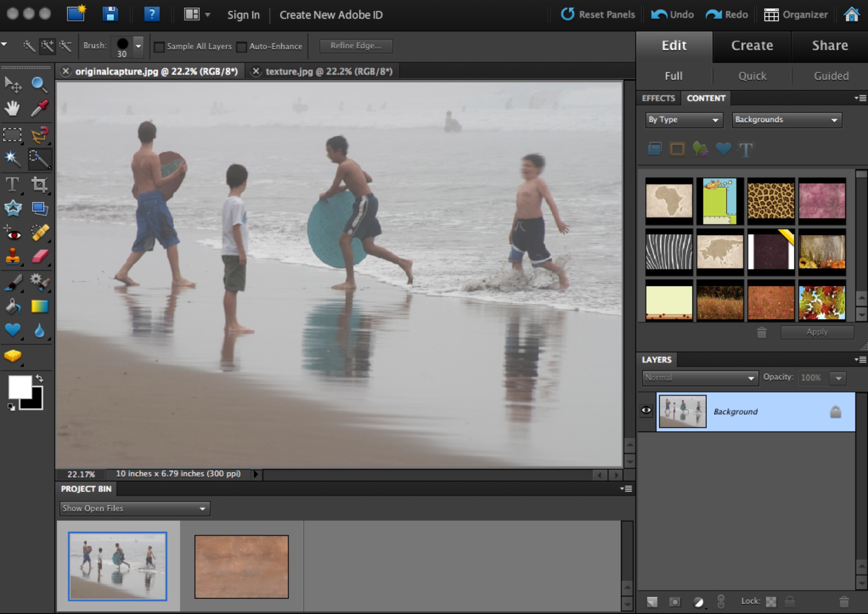The image size is (868, 614).
Task: Select the Gradient tool
Action: [39, 307]
